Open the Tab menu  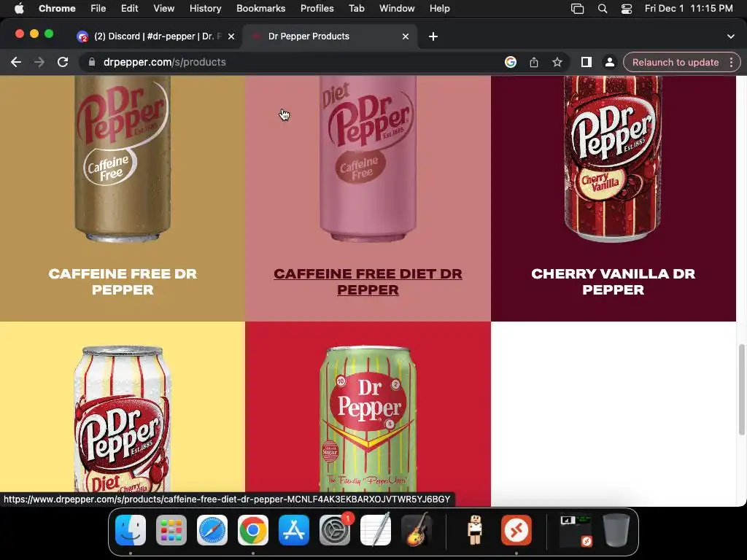356,8
